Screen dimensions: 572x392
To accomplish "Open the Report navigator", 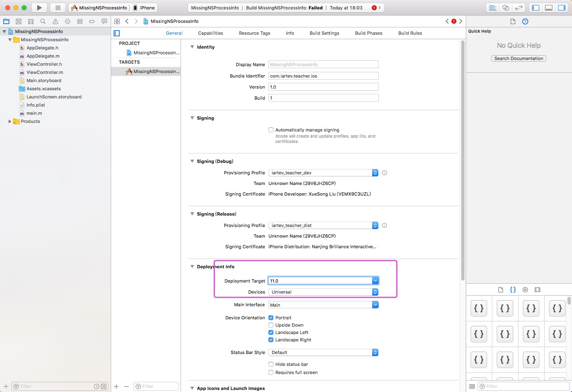I will tap(104, 21).
